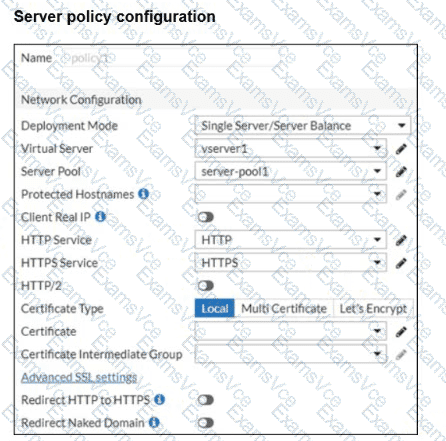Select the Multi Certificate type tab

[284, 309]
